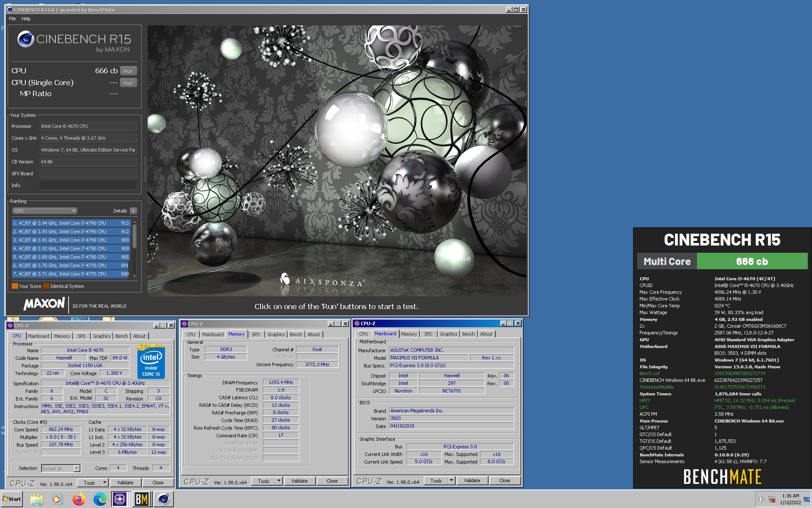Viewport: 812px width, 508px height.
Task: Click the orange Your Score legend swatch
Action: point(15,286)
